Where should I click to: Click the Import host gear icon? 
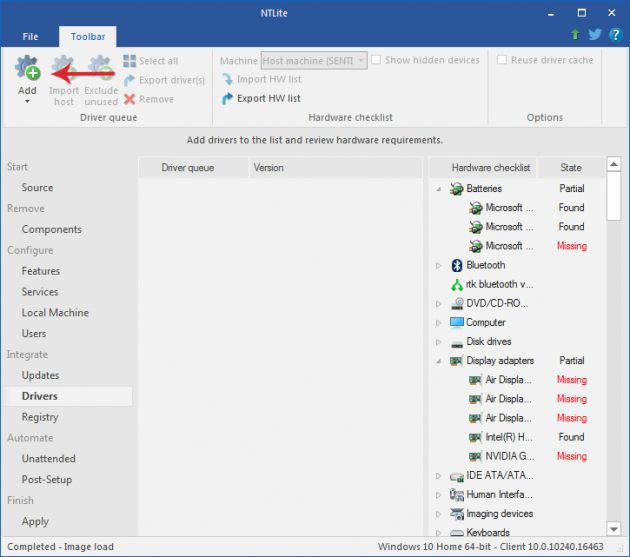click(63, 68)
